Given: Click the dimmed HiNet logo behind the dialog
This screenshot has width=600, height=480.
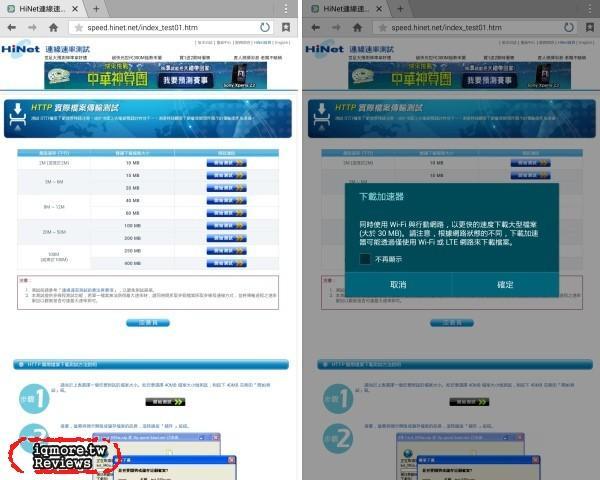Looking at the screenshot, I should pos(324,49).
